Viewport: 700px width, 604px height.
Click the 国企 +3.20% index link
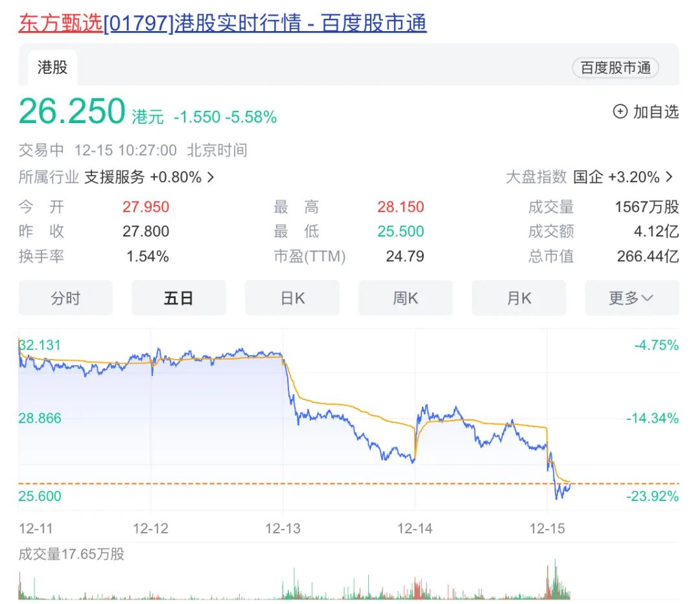[x=616, y=177]
